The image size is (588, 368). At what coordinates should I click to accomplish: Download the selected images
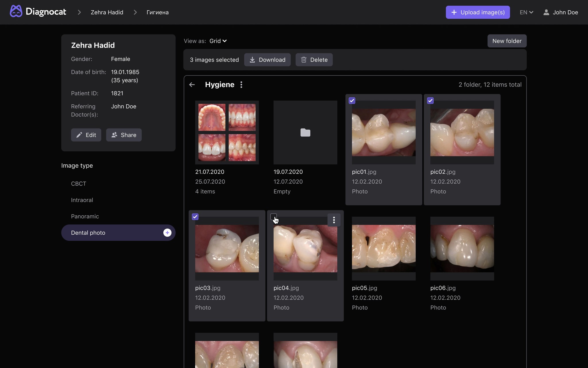pyautogui.click(x=267, y=60)
